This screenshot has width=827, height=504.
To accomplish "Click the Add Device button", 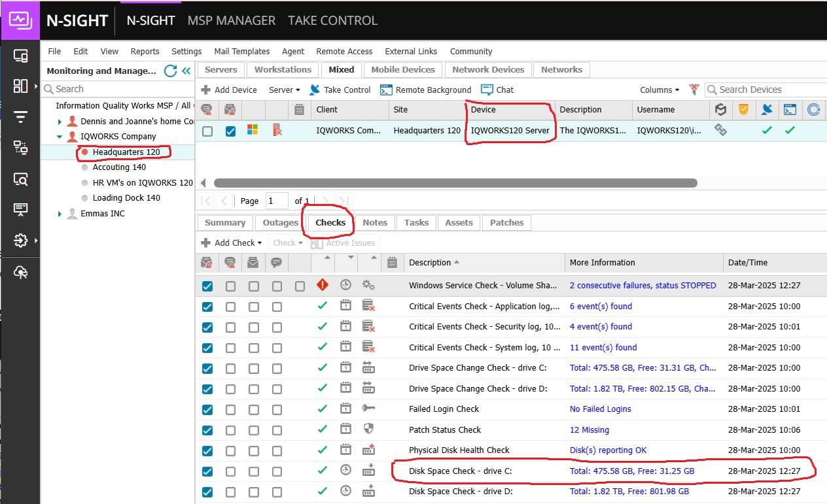I will pos(228,90).
